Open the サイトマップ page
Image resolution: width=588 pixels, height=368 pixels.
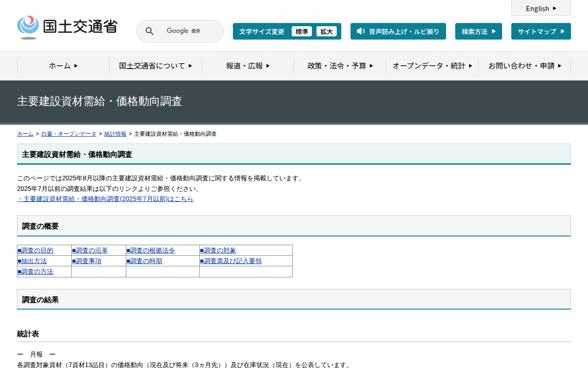541,32
